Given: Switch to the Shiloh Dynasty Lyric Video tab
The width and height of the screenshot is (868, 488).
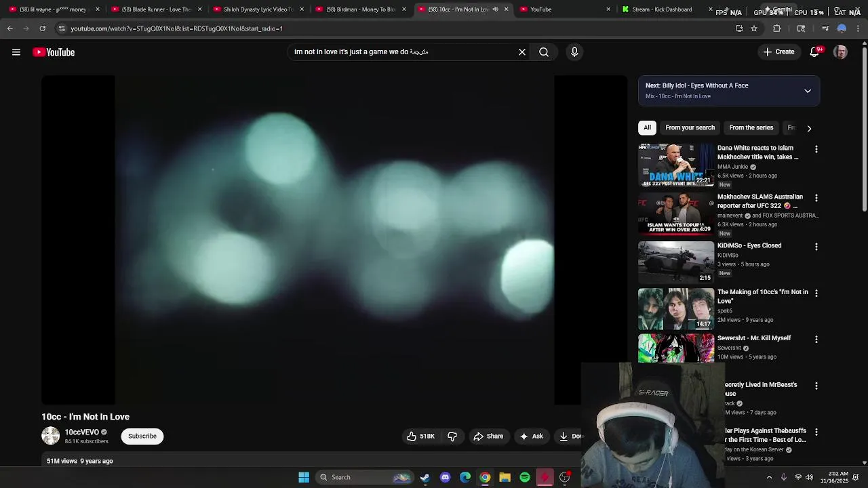Looking at the screenshot, I should [x=258, y=9].
